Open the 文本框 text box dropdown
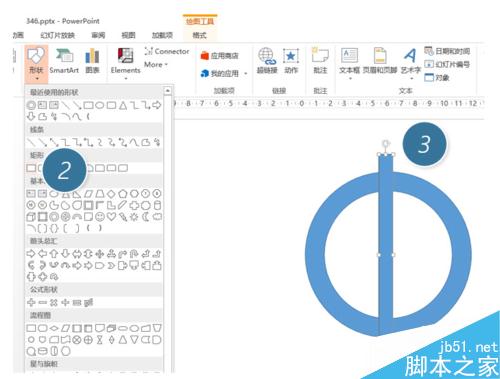Screen dimensions: 500x379 [x=349, y=64]
